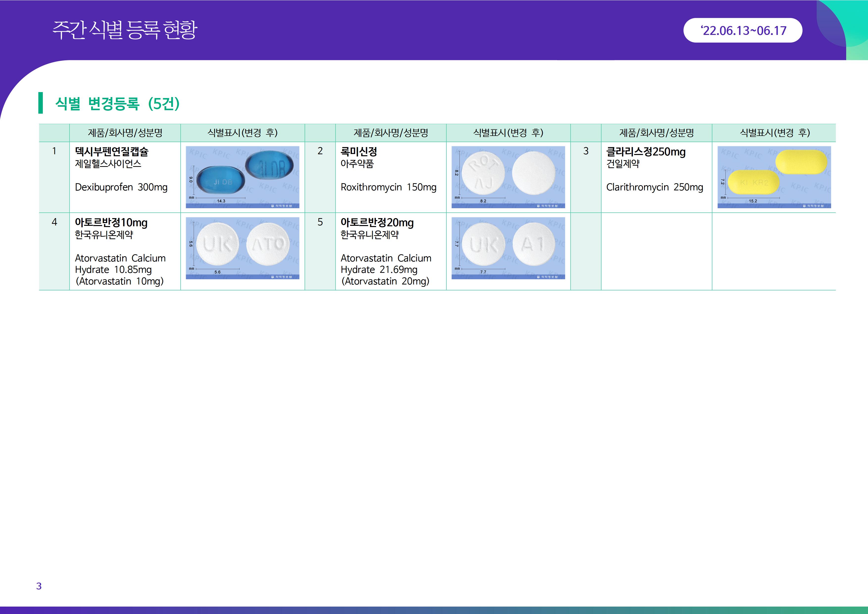868x614 pixels.
Task: Select product name 아토르반정20mg
Action: pos(377,222)
